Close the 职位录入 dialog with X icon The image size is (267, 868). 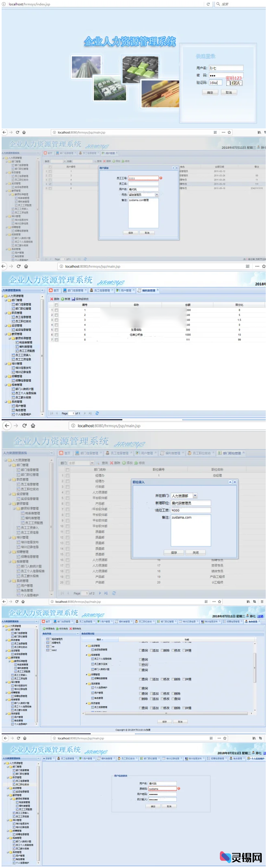[234, 482]
